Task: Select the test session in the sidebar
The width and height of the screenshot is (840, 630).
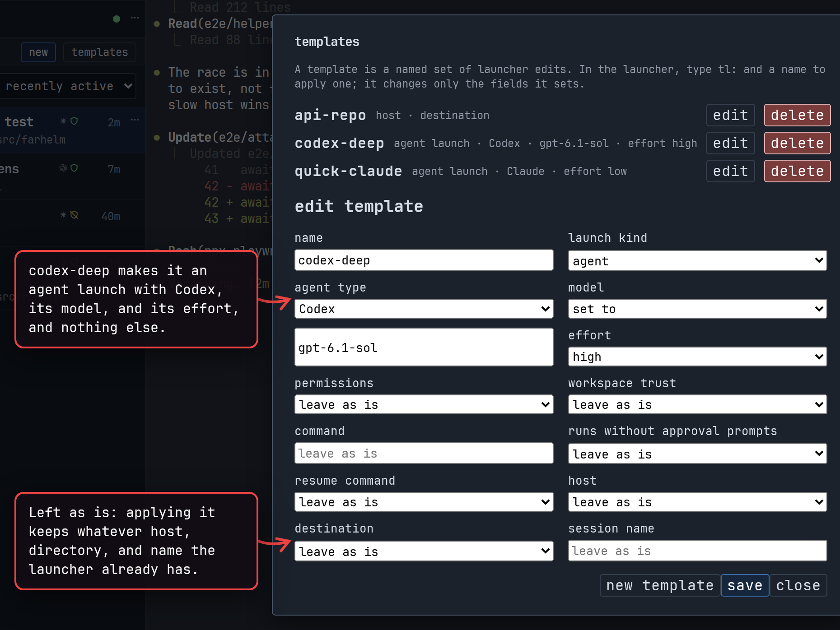Action: (73, 130)
